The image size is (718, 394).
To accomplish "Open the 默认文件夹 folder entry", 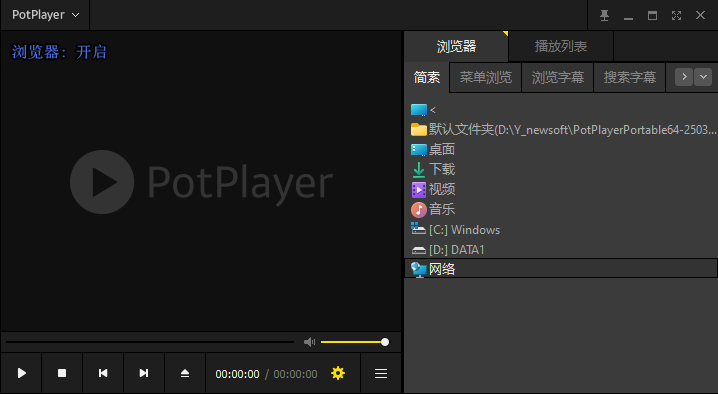I will point(561,130).
